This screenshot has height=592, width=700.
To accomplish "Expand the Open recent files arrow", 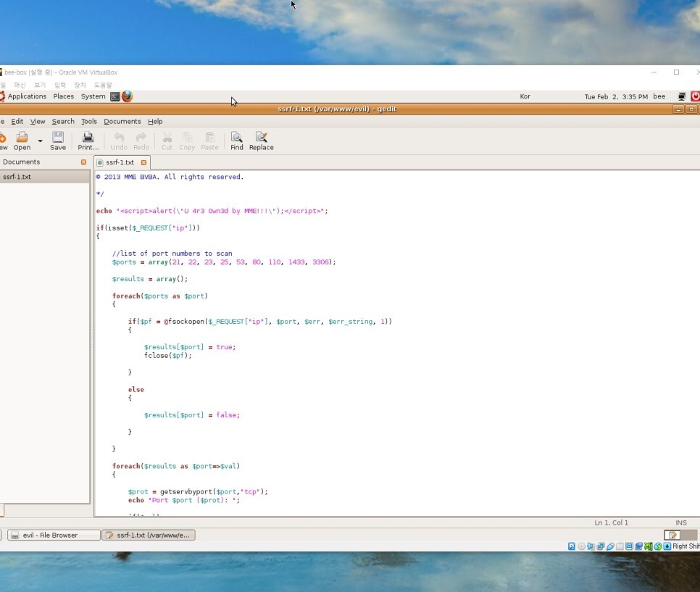I will coord(40,141).
